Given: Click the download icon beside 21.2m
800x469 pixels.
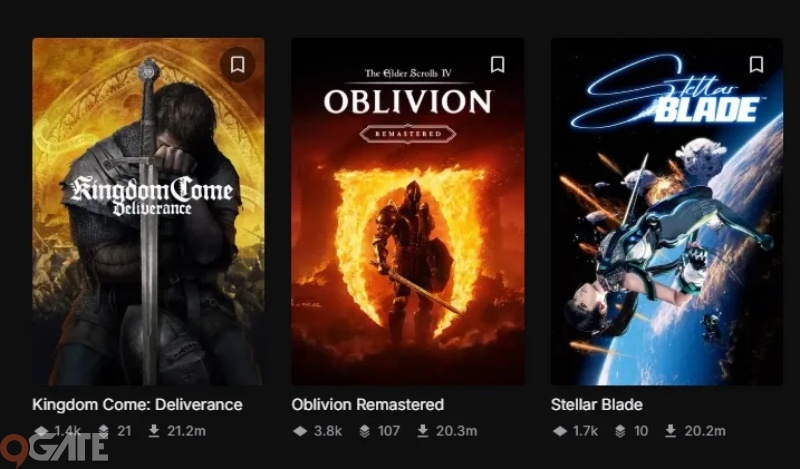Looking at the screenshot, I should coord(154,431).
